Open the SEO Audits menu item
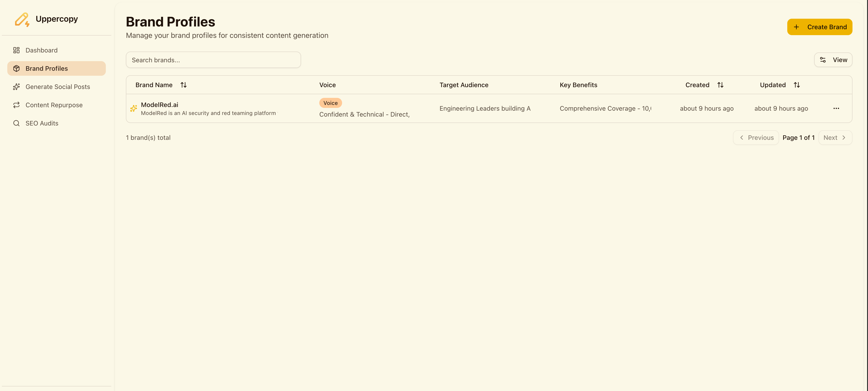Image resolution: width=868 pixels, height=391 pixels. [x=42, y=123]
